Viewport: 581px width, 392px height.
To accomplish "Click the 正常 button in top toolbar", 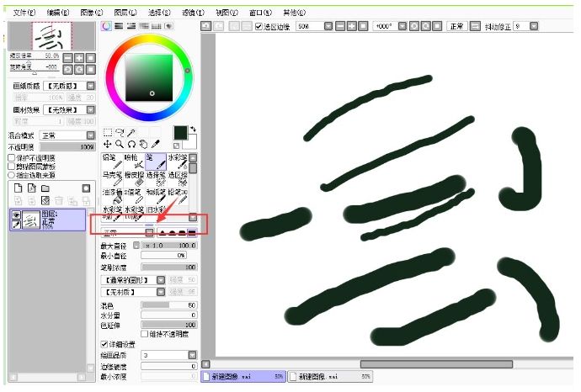I will pos(456,26).
